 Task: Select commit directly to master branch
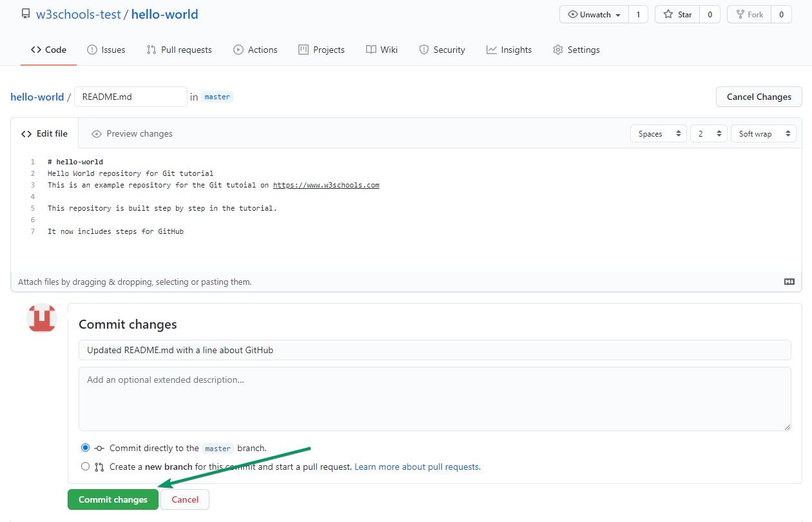[85, 447]
